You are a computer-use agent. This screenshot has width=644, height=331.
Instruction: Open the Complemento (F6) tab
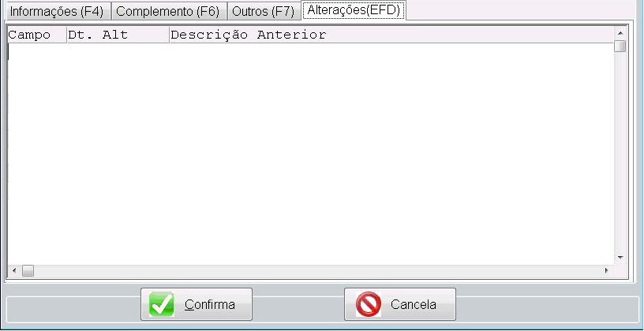click(x=168, y=12)
